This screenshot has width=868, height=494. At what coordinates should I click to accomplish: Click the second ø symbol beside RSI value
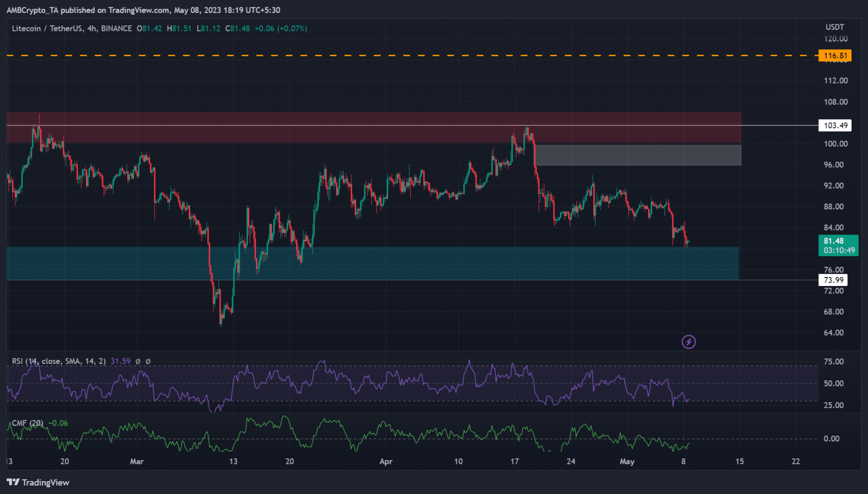tap(148, 361)
